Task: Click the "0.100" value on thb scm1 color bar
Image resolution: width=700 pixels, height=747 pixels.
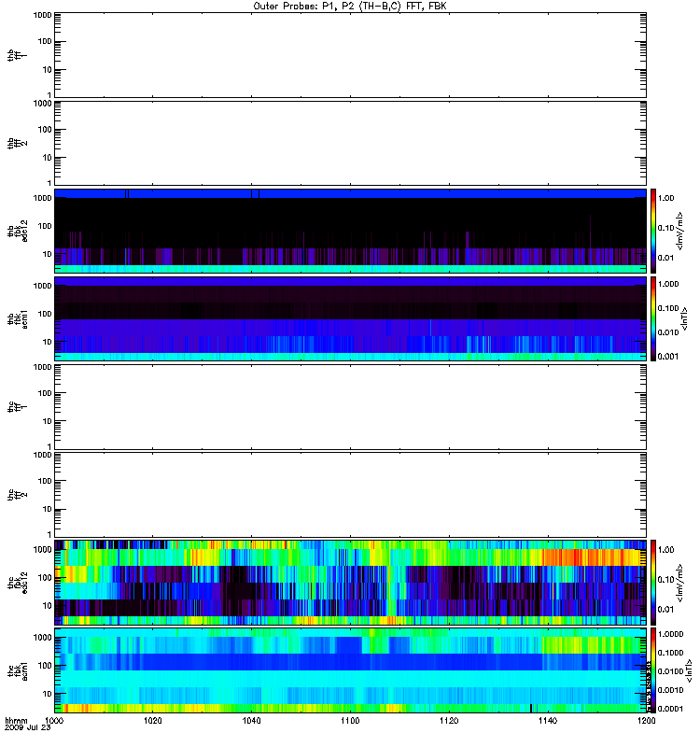Action: click(668, 308)
